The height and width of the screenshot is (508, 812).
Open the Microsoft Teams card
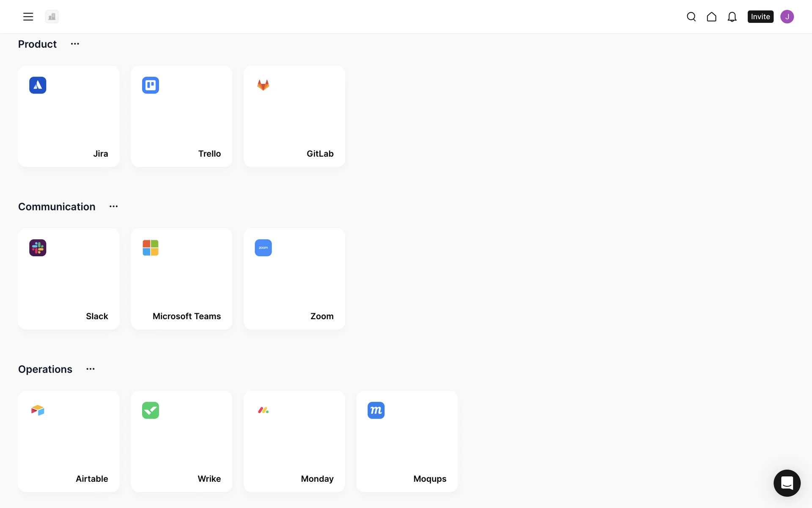181,279
